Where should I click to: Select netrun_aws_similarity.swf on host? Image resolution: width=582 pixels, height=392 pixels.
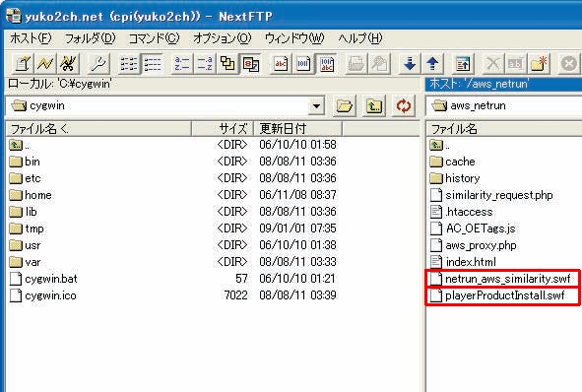500,279
